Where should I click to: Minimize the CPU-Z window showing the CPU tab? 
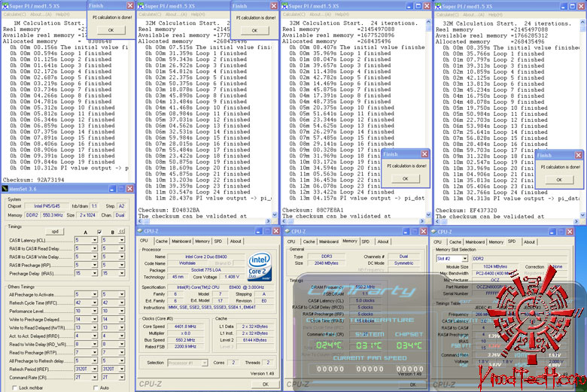[x=259, y=231]
